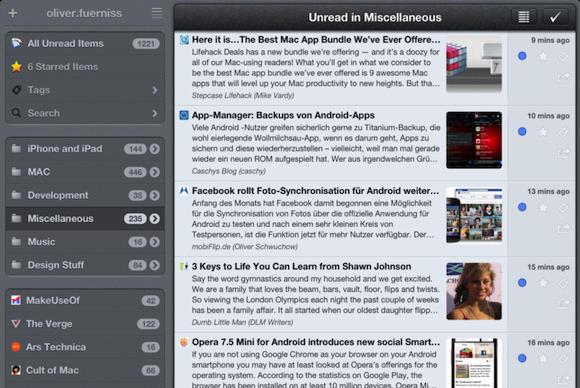Star the App-Manager Android-Apps article
Screen dimensions: 580x388
543,132
